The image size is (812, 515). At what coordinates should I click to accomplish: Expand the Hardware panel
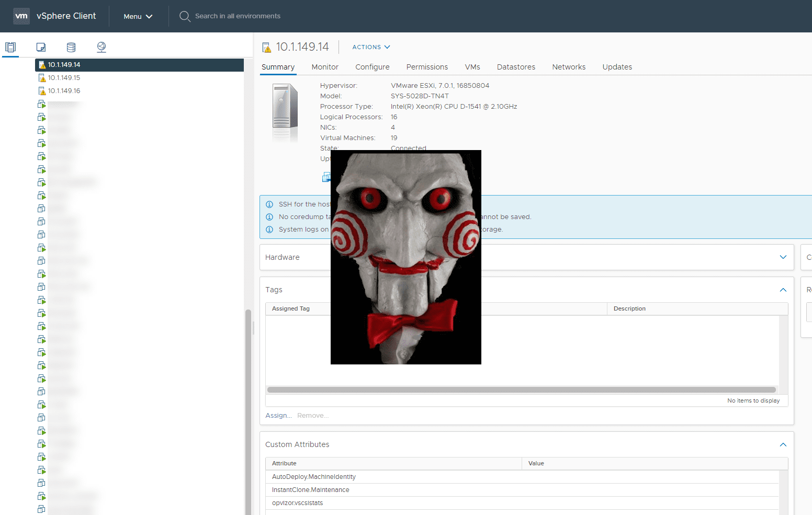click(783, 257)
